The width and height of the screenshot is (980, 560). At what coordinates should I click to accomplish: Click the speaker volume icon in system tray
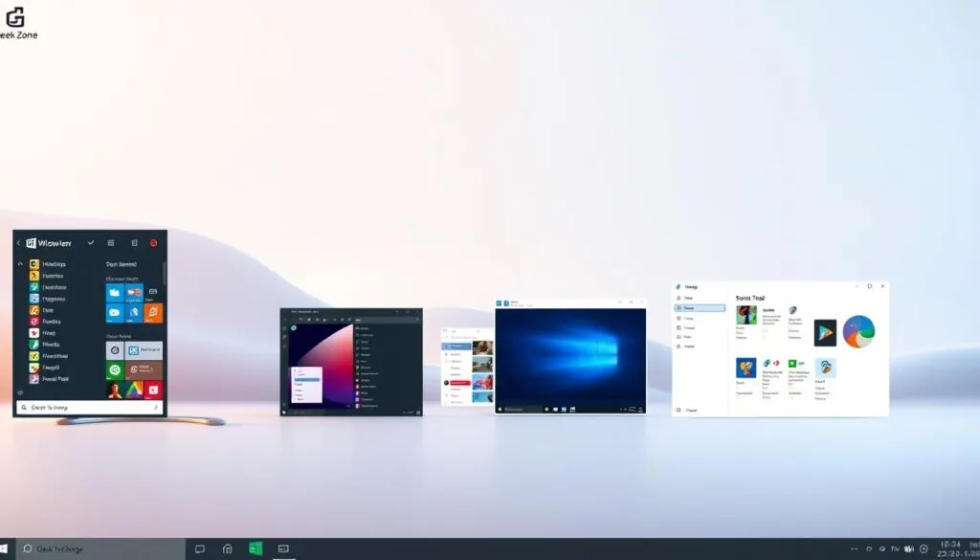(909, 549)
